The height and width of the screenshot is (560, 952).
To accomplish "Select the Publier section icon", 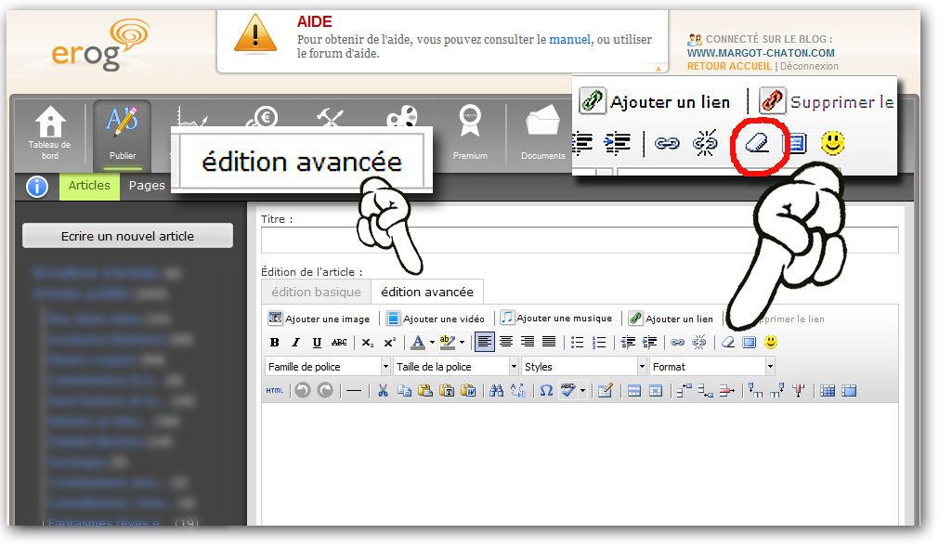I will point(122,122).
